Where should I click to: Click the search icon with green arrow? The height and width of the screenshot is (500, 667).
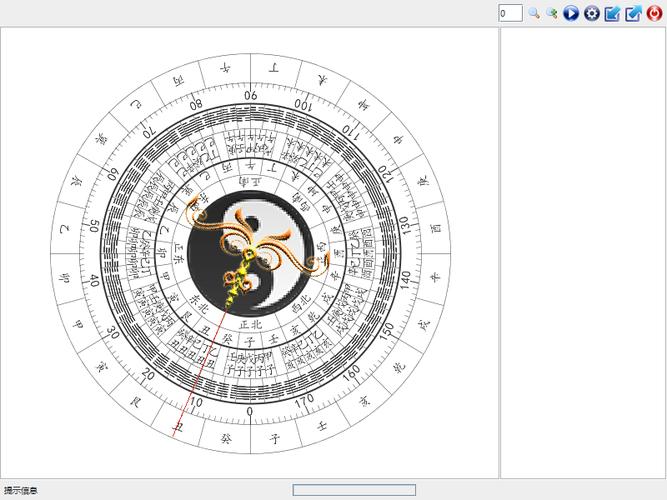coord(552,13)
